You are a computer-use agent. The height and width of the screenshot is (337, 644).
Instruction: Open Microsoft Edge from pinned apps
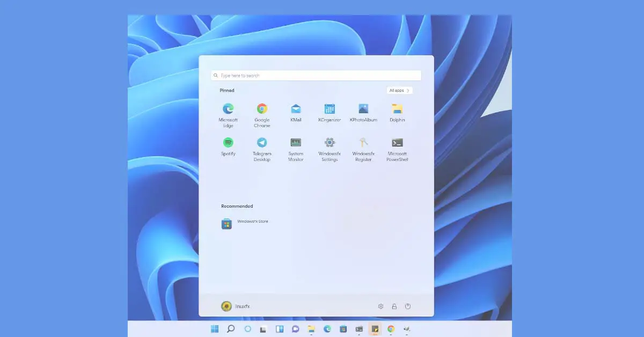coord(228,115)
